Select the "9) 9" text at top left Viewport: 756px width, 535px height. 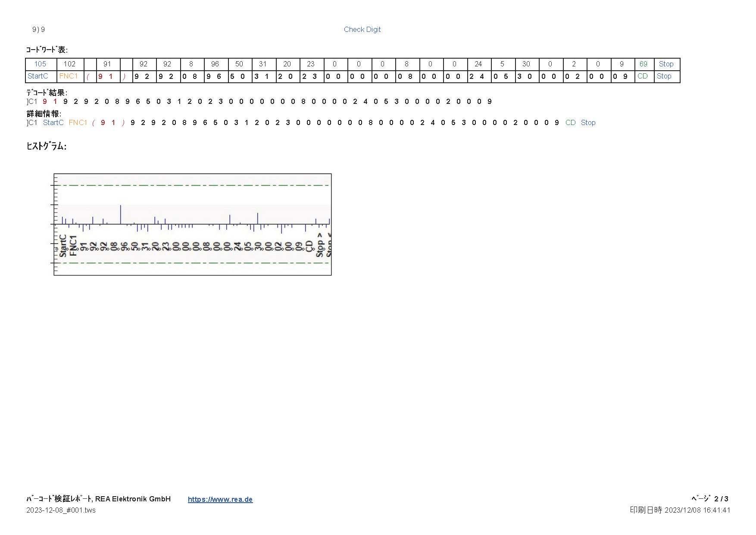coord(38,29)
